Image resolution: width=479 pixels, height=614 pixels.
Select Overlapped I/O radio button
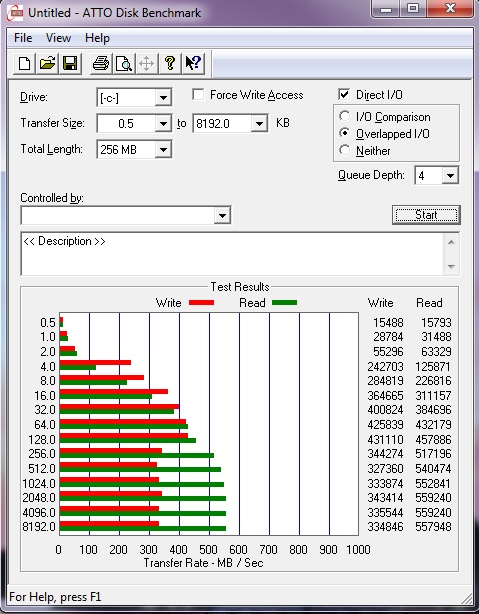coord(344,133)
